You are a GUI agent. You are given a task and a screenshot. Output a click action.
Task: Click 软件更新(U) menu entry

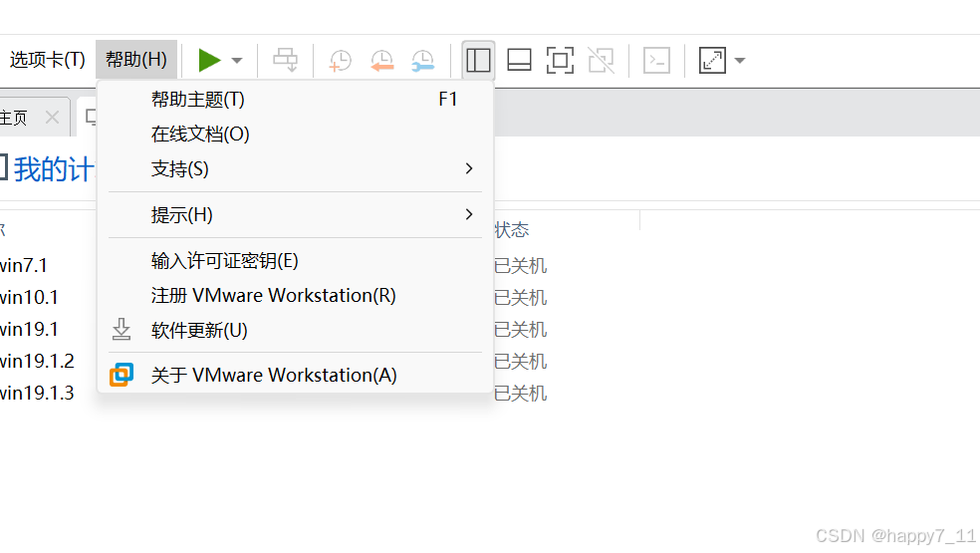click(x=295, y=330)
